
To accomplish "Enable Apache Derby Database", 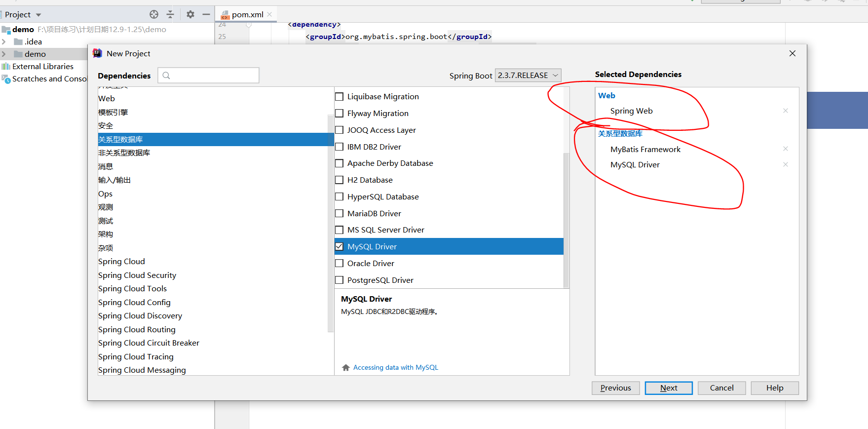I will click(340, 163).
